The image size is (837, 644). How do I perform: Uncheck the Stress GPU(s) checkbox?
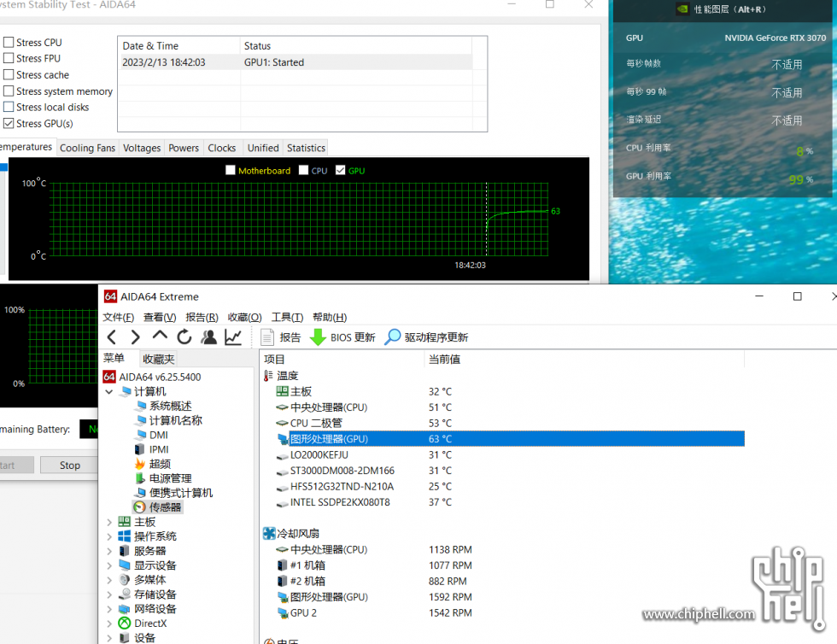coord(9,123)
